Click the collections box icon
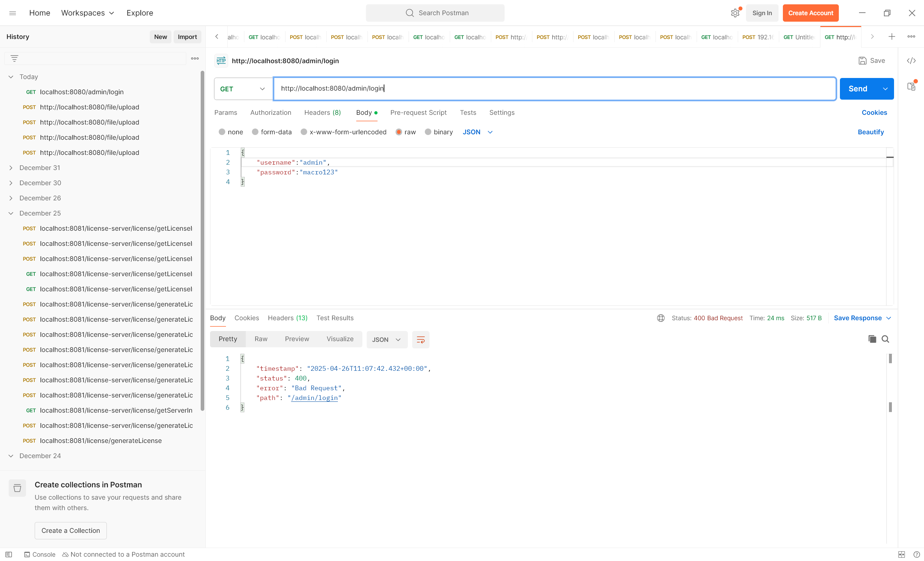This screenshot has width=924, height=561. (x=17, y=488)
